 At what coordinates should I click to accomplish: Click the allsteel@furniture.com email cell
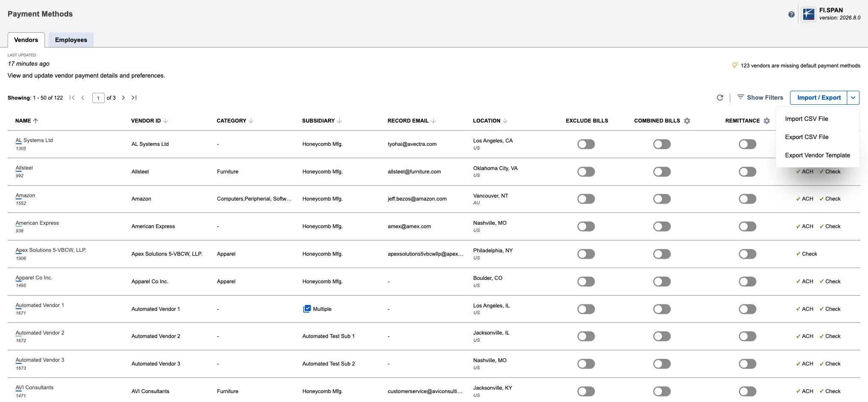(x=414, y=172)
